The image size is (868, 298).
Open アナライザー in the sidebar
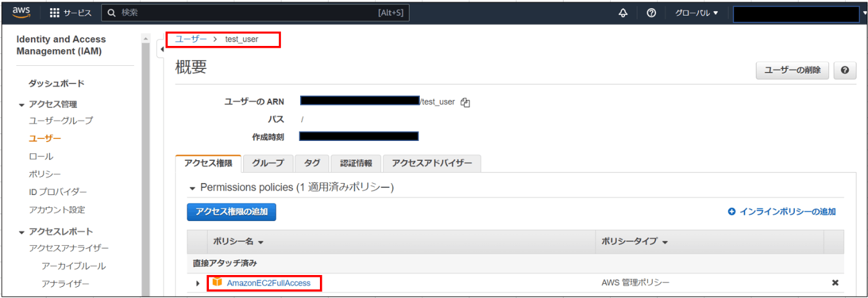click(65, 284)
